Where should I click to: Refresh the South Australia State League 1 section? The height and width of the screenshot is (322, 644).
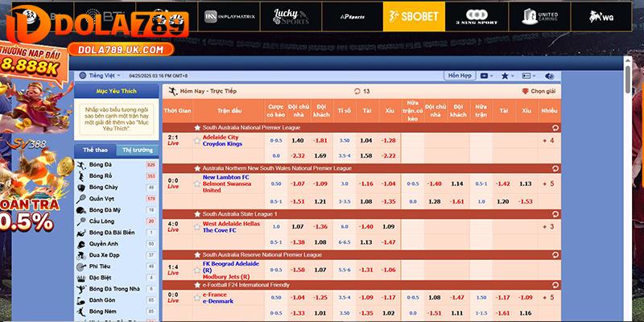pyautogui.click(x=555, y=214)
